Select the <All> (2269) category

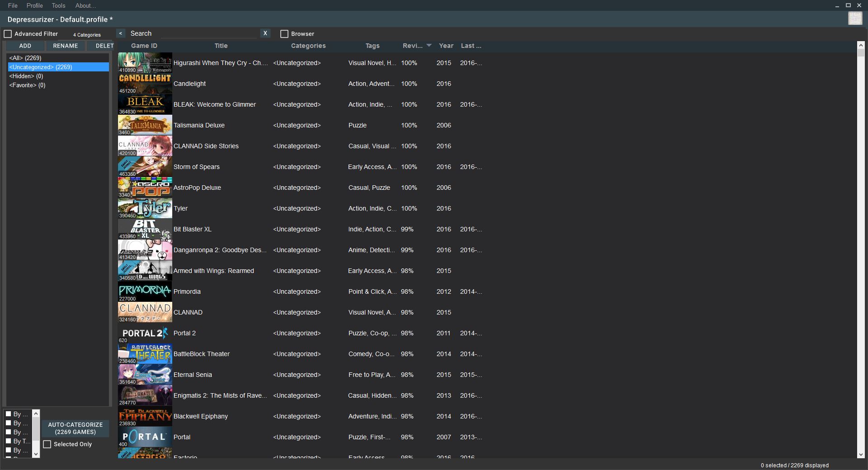click(x=58, y=58)
